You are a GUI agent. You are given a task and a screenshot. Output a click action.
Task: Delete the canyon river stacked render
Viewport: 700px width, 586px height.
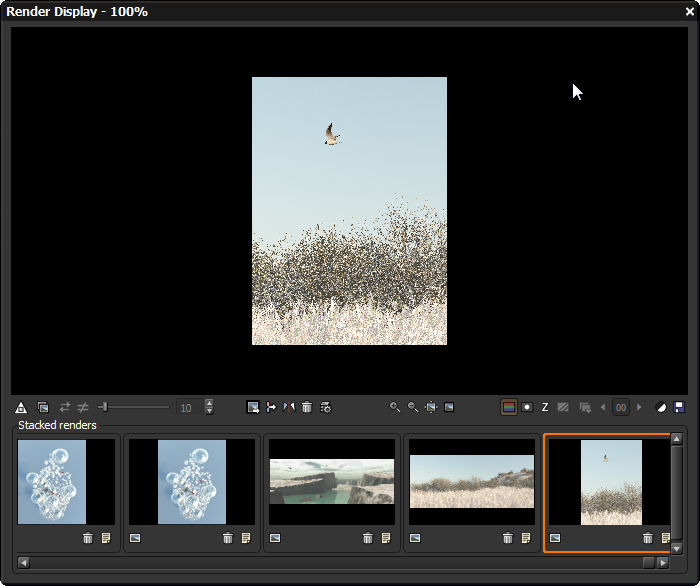368,538
